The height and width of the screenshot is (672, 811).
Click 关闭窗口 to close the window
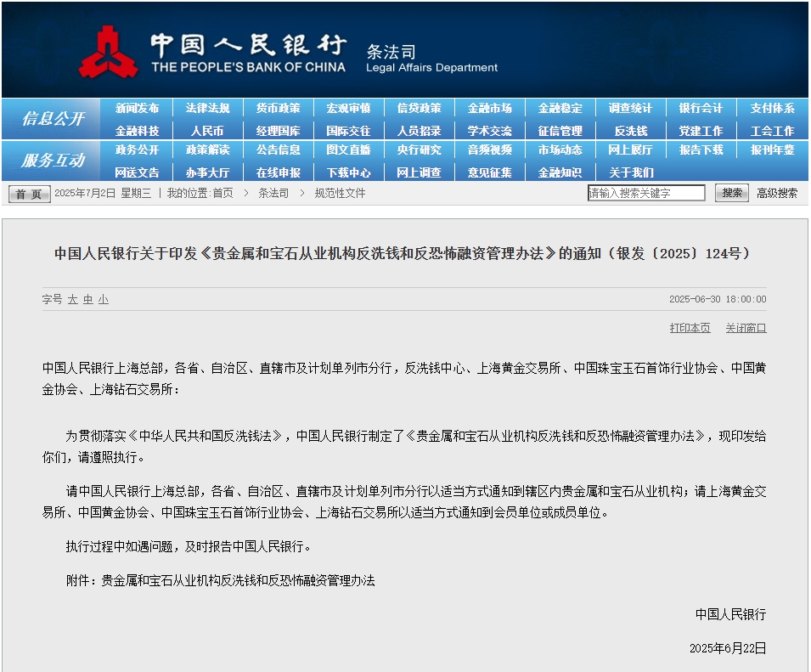[x=746, y=328]
